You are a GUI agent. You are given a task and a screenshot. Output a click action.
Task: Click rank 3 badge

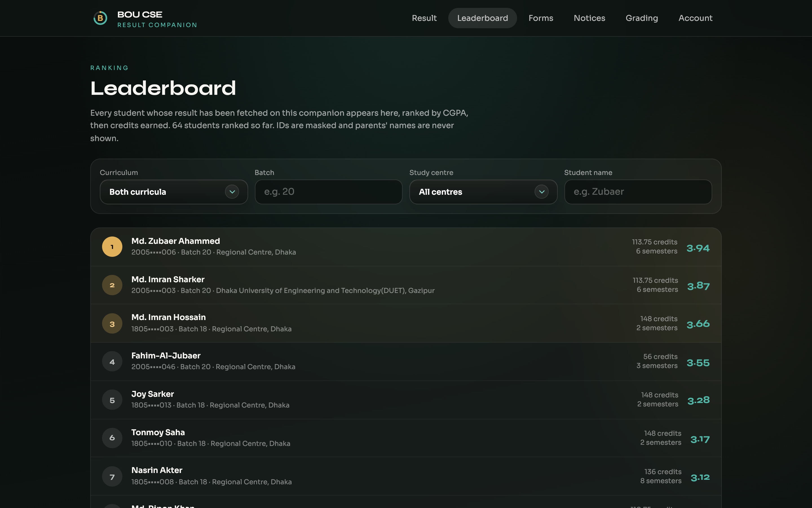[x=112, y=323]
